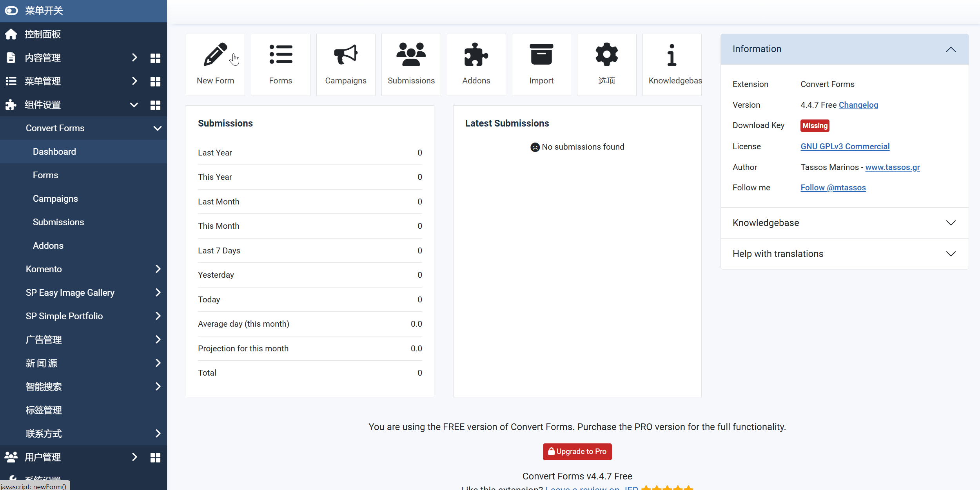Click the Import archive box icon
This screenshot has height=490, width=980.
(541, 55)
